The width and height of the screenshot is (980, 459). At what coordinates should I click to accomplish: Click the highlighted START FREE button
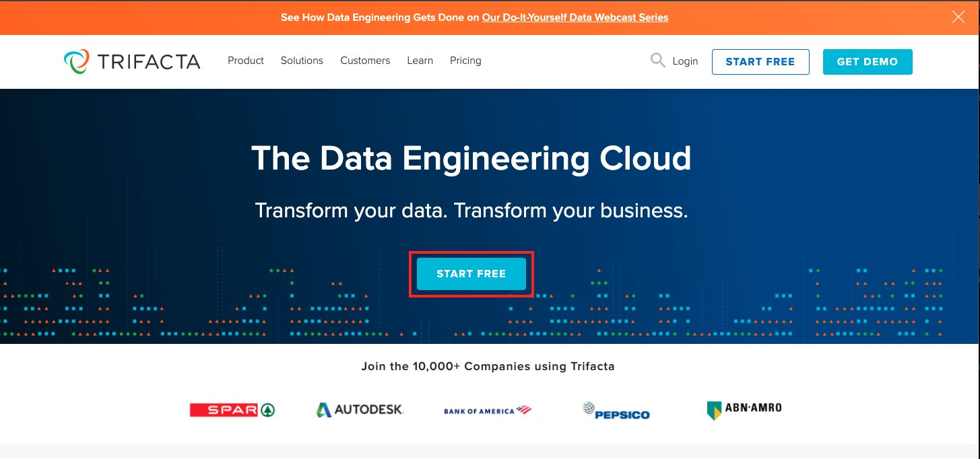coord(471,273)
